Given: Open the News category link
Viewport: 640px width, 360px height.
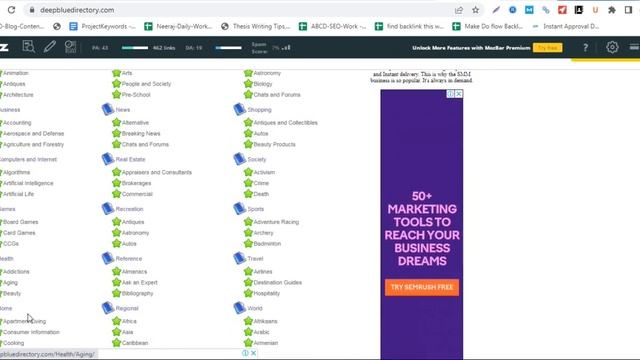Looking at the screenshot, I should pyautogui.click(x=122, y=110).
